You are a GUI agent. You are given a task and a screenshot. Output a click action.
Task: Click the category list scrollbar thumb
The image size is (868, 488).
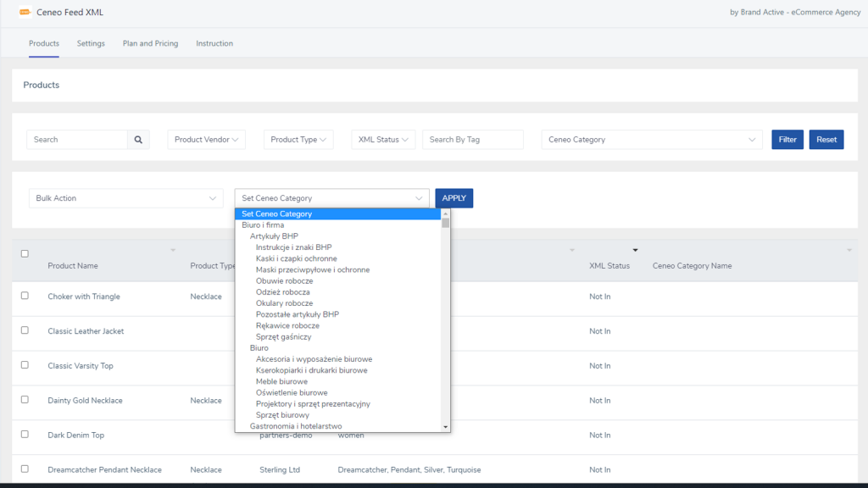tap(446, 224)
